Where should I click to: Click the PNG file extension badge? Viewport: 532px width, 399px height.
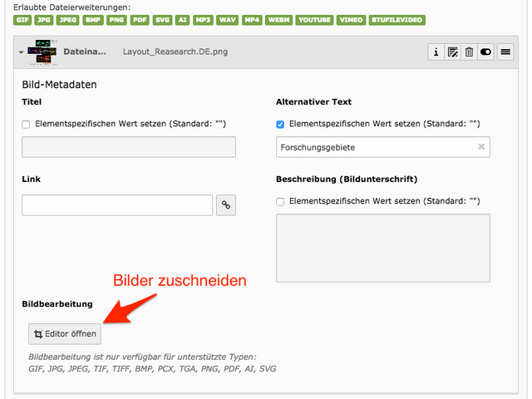(x=116, y=19)
